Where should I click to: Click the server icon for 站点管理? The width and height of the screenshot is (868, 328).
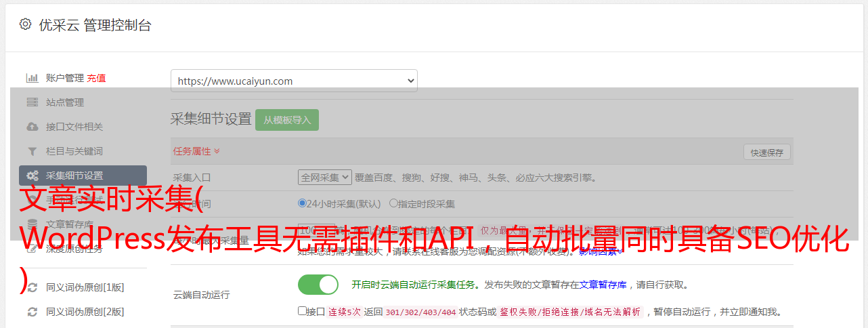[x=32, y=102]
